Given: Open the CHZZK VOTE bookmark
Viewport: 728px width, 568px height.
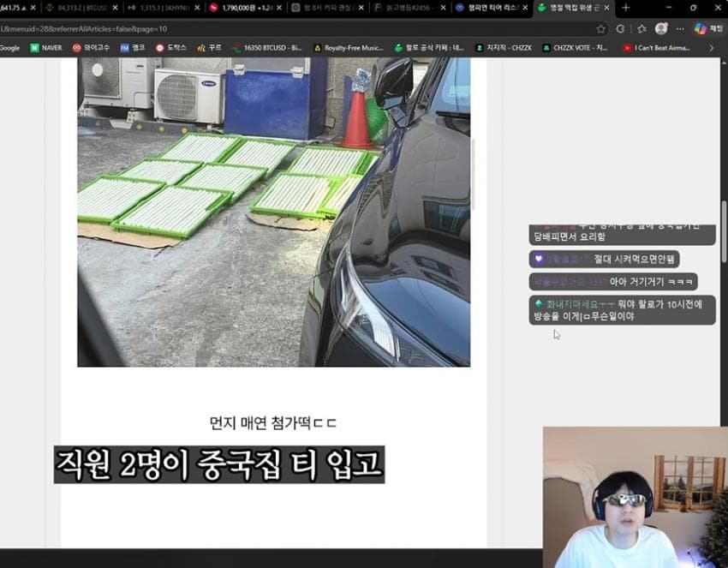Looking at the screenshot, I should click(576, 48).
